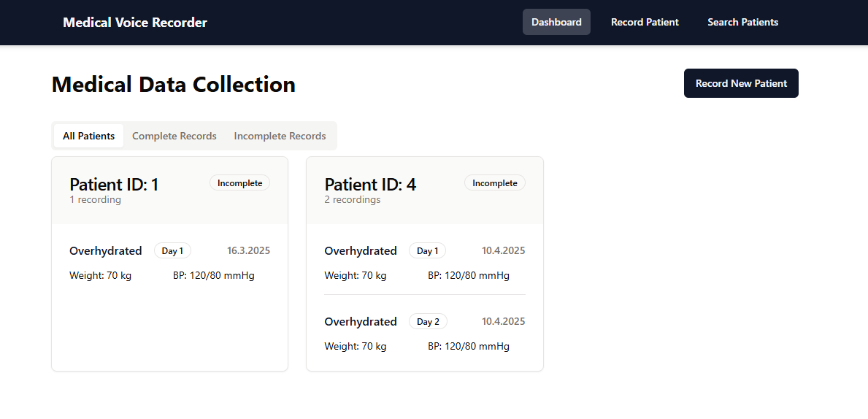Click the '1 recording' label
Viewport: 868px width, 419px height.
(95, 200)
